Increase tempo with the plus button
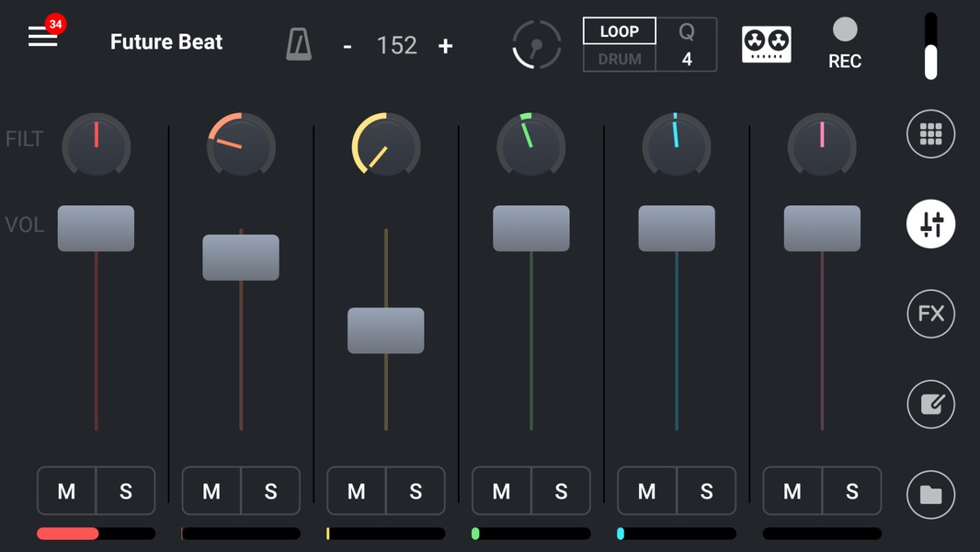Viewport: 980px width, 552px height. (x=446, y=46)
